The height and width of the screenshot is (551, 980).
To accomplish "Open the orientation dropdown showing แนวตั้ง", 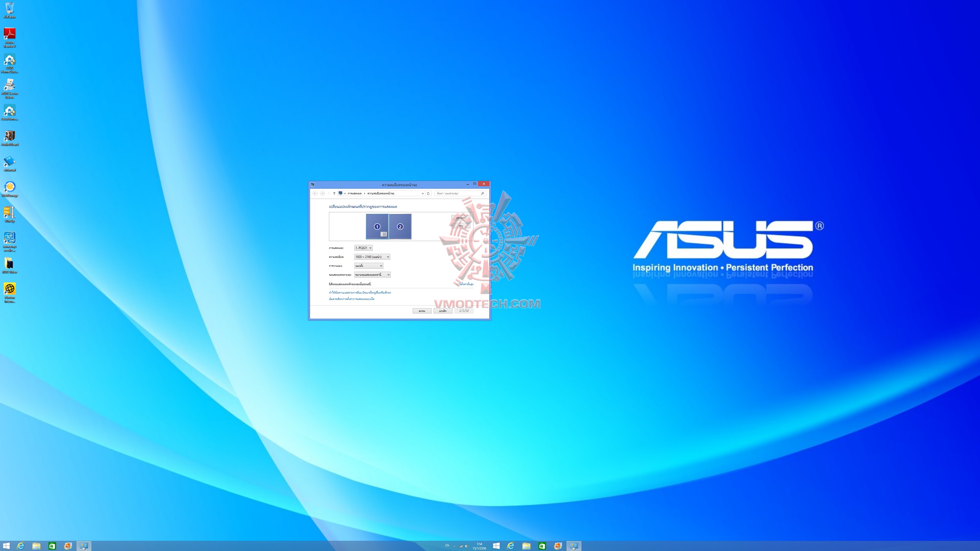I will [368, 265].
